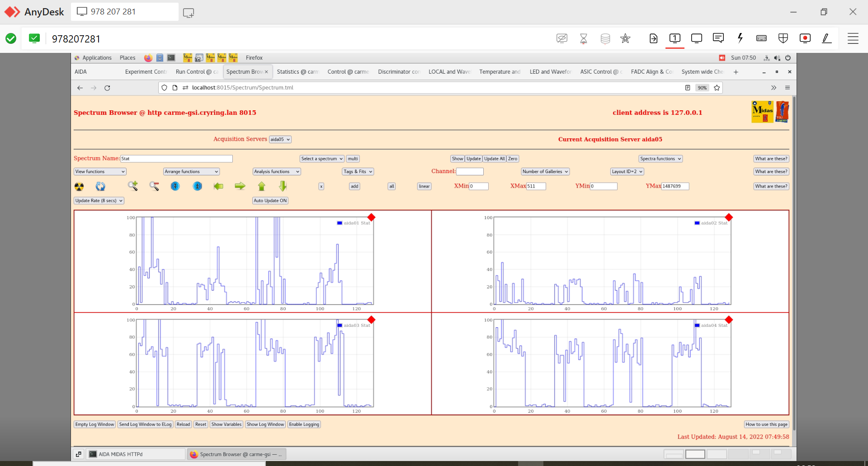This screenshot has height=466, width=868.
Task: Toggle the Auto Update ON button
Action: tap(270, 201)
